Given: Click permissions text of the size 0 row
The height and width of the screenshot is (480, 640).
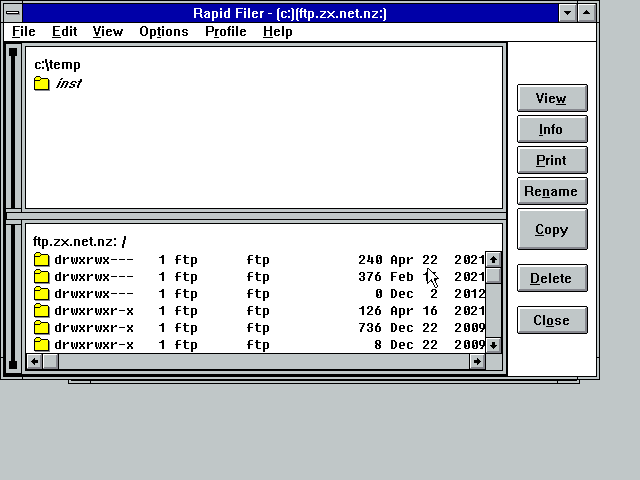Looking at the screenshot, I should pos(94,294).
